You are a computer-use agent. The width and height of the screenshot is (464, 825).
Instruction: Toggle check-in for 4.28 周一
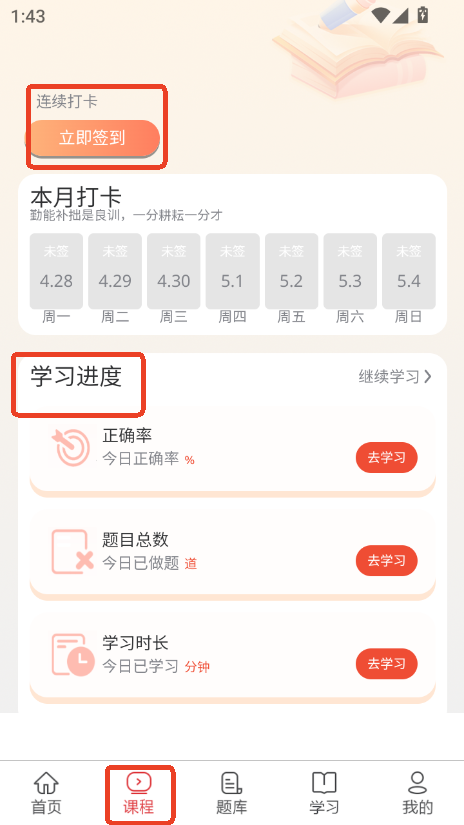coord(56,271)
